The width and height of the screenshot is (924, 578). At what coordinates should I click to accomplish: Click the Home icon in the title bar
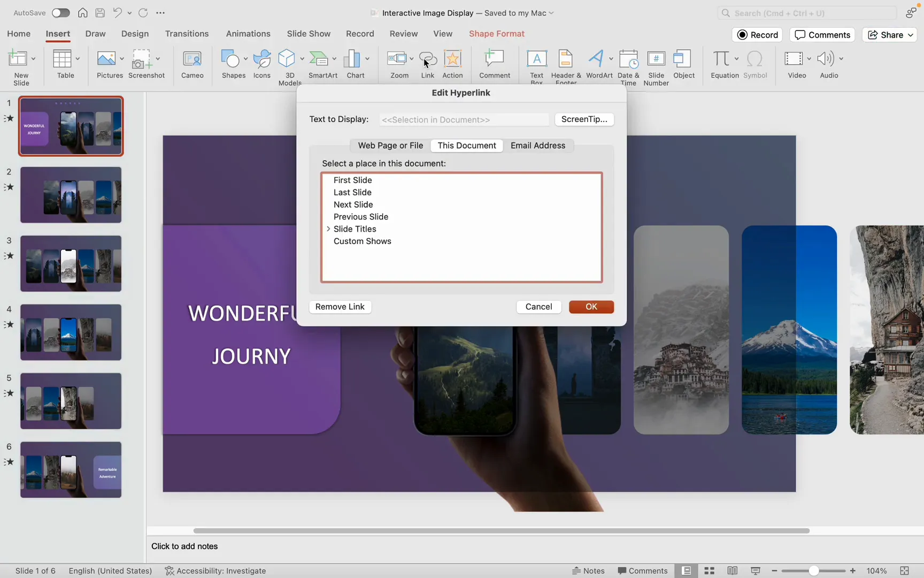coord(83,13)
